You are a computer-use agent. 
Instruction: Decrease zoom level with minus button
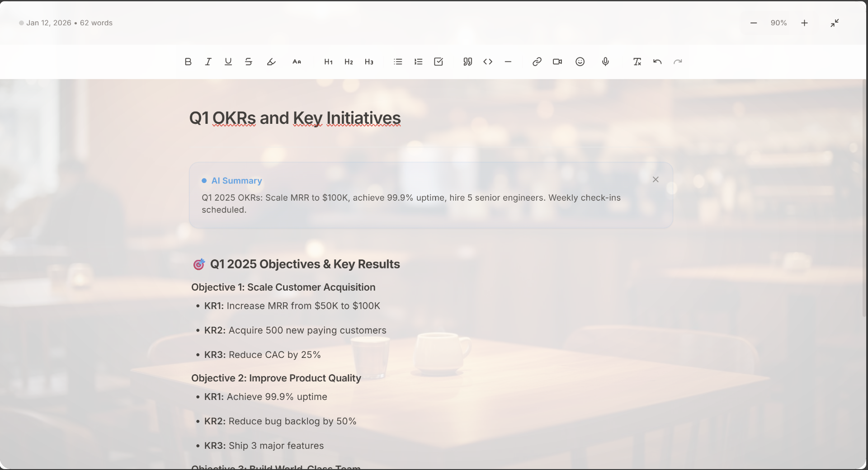pyautogui.click(x=754, y=23)
